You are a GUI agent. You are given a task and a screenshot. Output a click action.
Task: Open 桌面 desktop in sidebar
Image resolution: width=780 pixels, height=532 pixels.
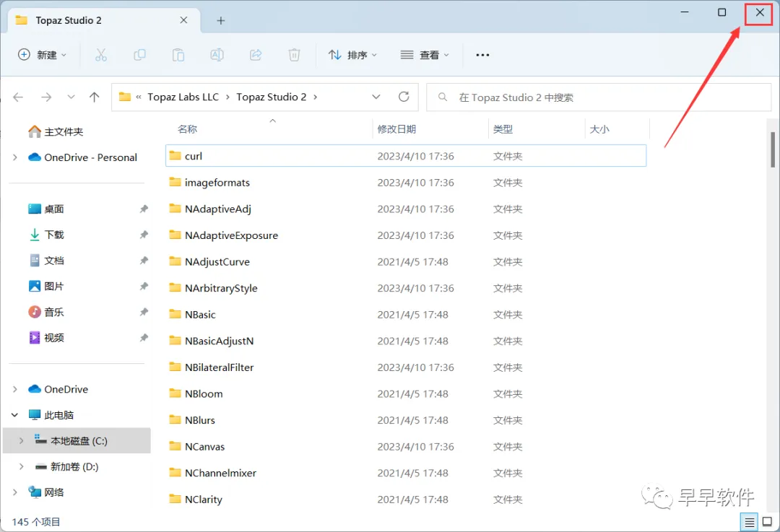coord(46,209)
